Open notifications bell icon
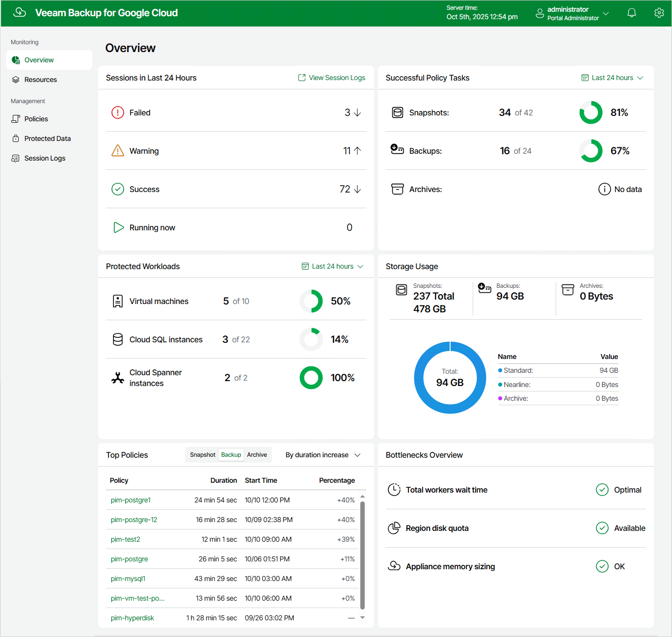The height and width of the screenshot is (637, 672). [632, 13]
